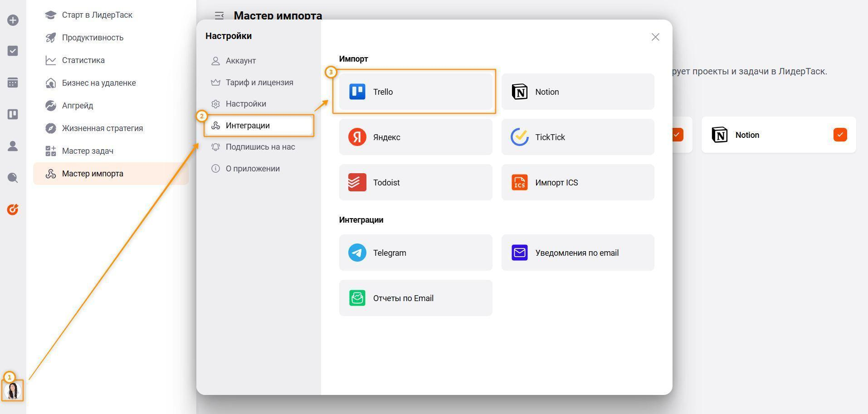This screenshot has height=414, width=868.
Task: Click the Яндекс red logo icon
Action: [357, 137]
